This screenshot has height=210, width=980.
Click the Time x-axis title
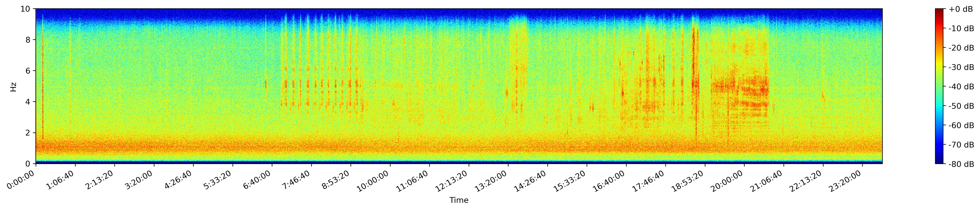[459, 200]
